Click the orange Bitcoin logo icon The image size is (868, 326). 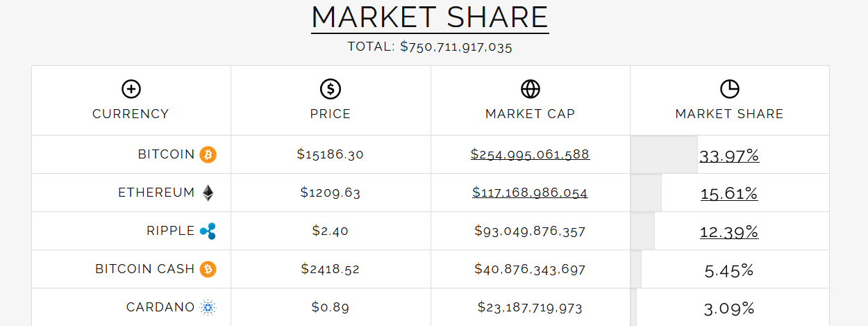[x=208, y=154]
